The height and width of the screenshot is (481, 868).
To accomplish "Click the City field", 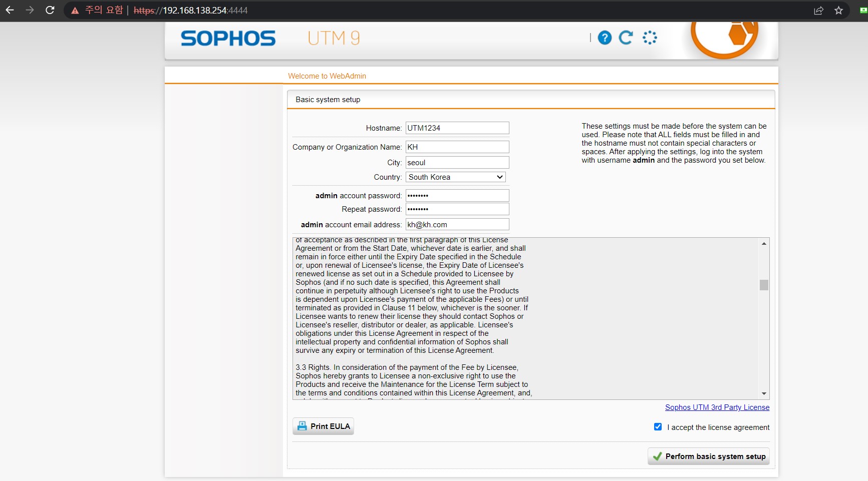I will [457, 163].
